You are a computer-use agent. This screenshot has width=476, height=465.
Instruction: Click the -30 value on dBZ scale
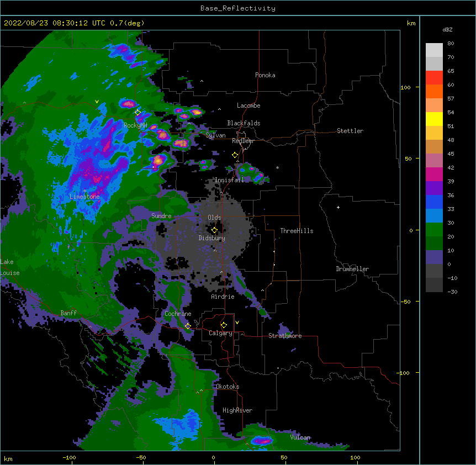[452, 292]
